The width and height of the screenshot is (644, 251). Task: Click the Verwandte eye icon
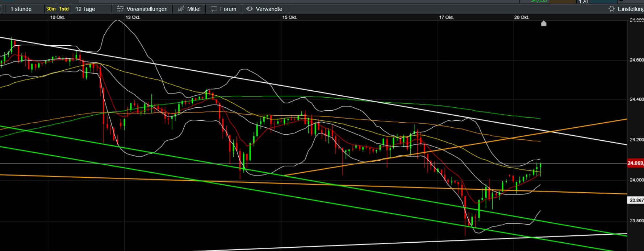250,9
